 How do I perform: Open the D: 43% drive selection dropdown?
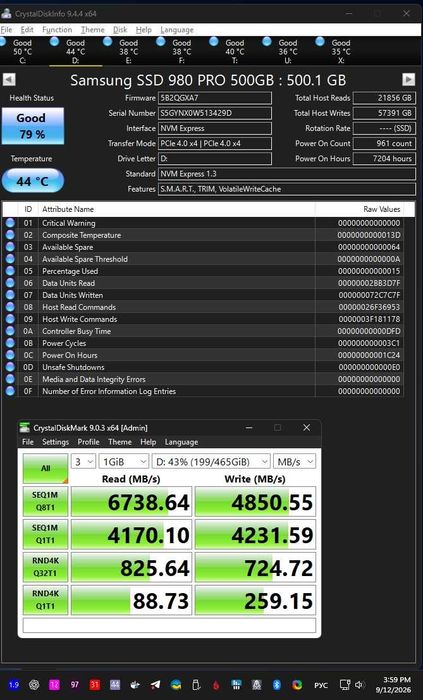[x=211, y=462]
